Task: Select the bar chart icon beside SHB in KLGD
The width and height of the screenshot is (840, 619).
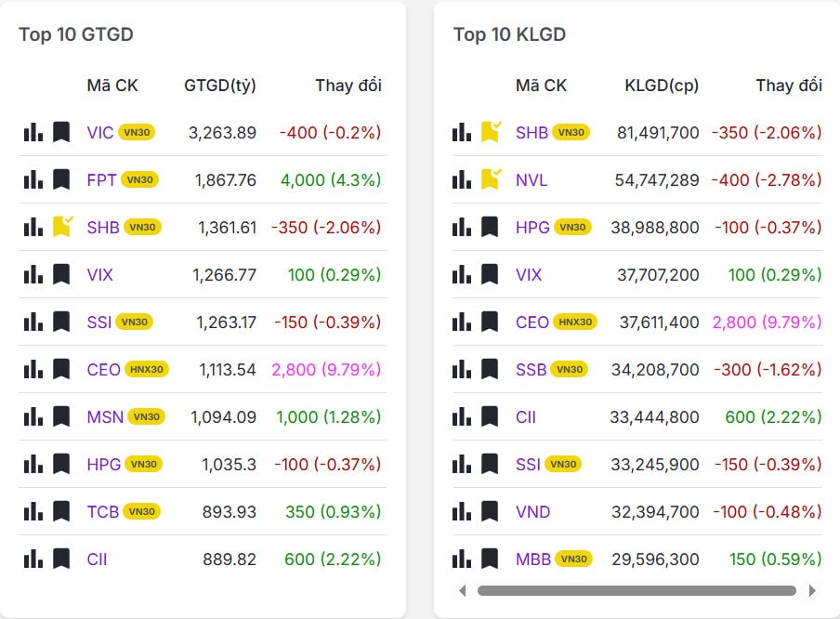Action: [x=461, y=132]
